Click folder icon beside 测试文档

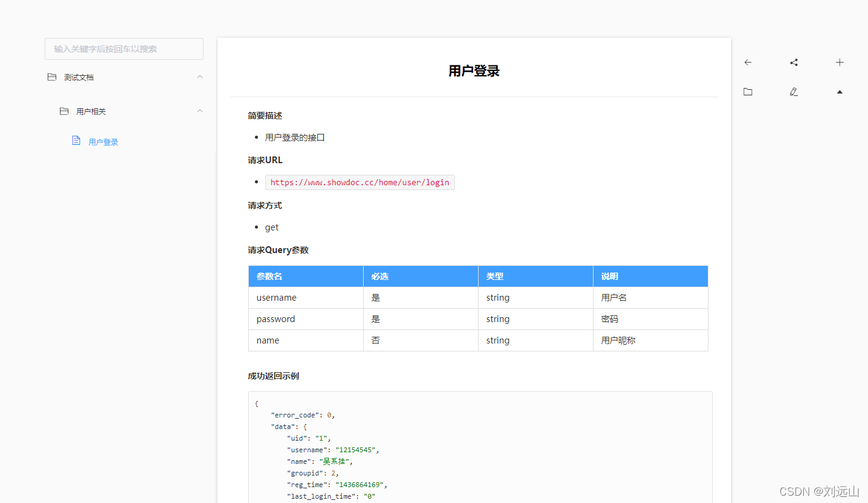pos(52,77)
